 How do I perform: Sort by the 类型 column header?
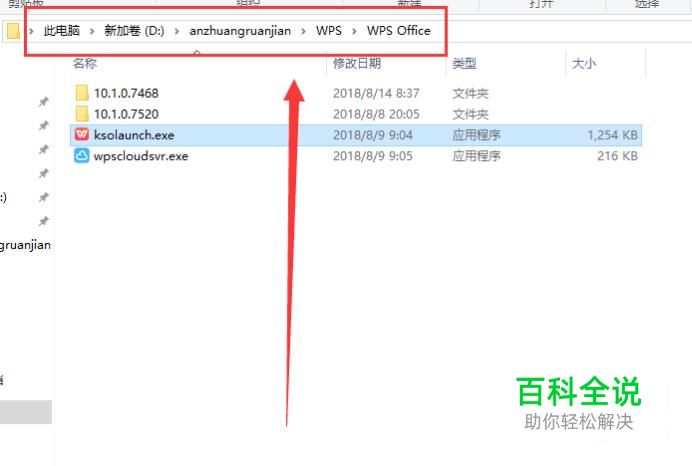464,64
